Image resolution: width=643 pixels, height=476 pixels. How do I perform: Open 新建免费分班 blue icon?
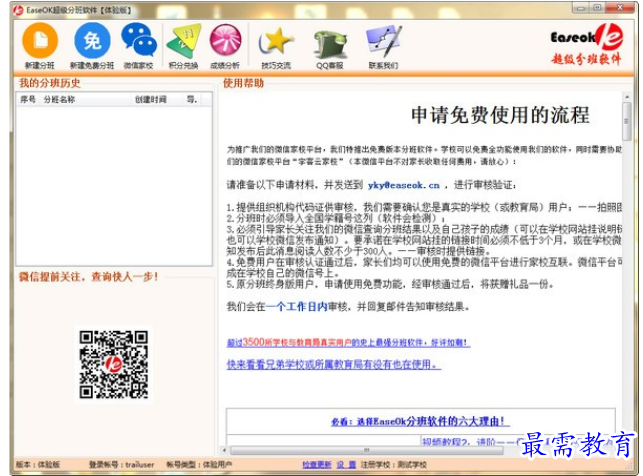pos(92,40)
